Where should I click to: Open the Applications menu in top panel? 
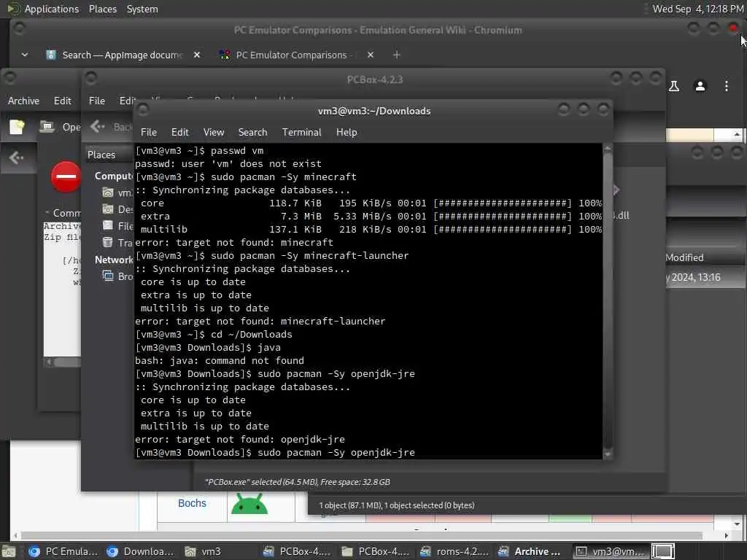pyautogui.click(x=52, y=9)
